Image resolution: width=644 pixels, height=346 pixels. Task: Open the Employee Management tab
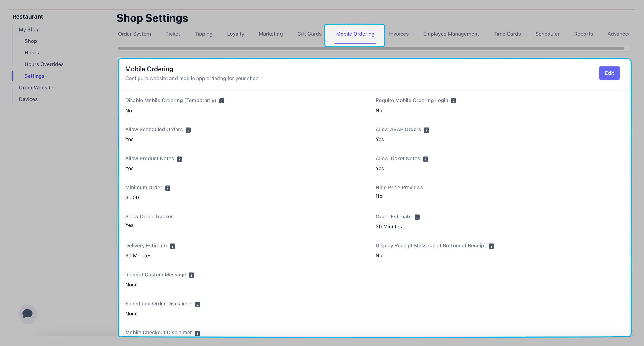(451, 34)
